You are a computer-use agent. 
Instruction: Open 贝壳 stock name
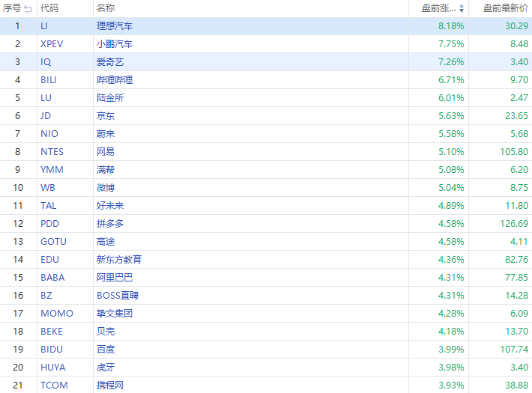coord(106,332)
